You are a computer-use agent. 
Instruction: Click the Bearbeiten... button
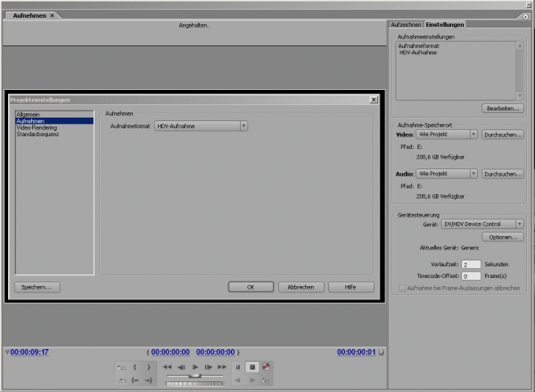501,108
